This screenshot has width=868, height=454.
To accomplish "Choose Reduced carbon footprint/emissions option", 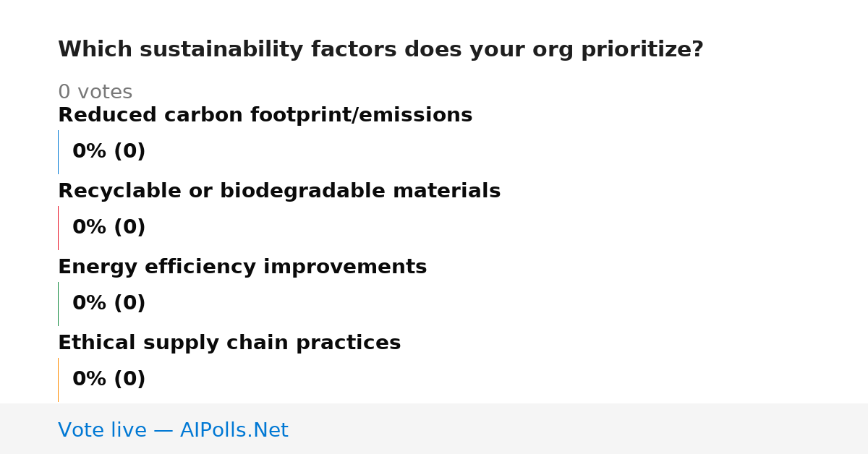I will [265, 116].
